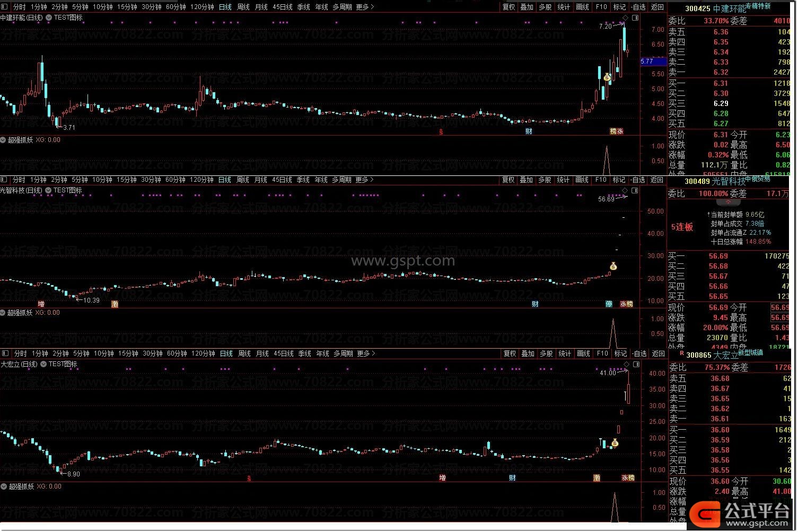This screenshot has height=532, width=798.
Task: Collapse the 5连板 limit-up info panel chevron
Action: tap(729, 202)
